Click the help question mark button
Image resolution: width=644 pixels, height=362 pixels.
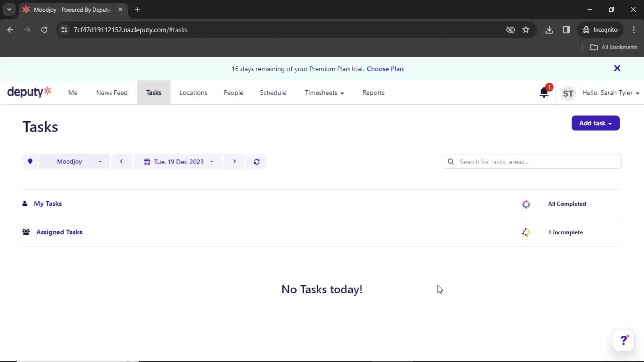click(x=624, y=340)
